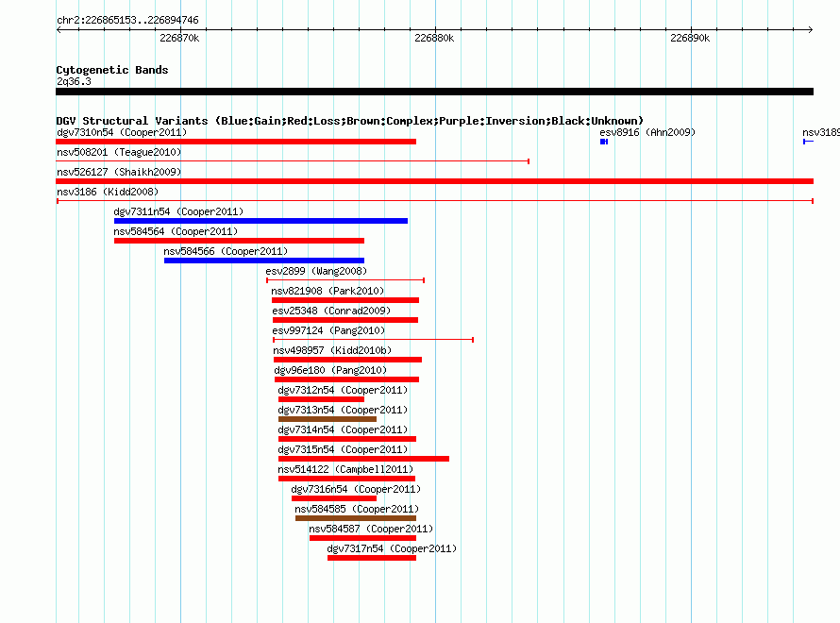Click the black 2q36.3 cytogenetic band bar

coord(434,92)
